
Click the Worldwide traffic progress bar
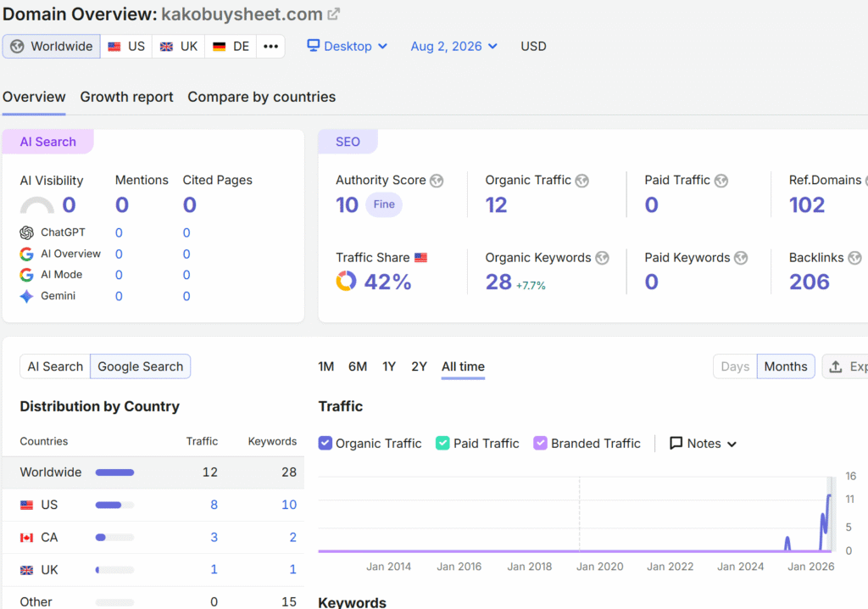point(114,472)
